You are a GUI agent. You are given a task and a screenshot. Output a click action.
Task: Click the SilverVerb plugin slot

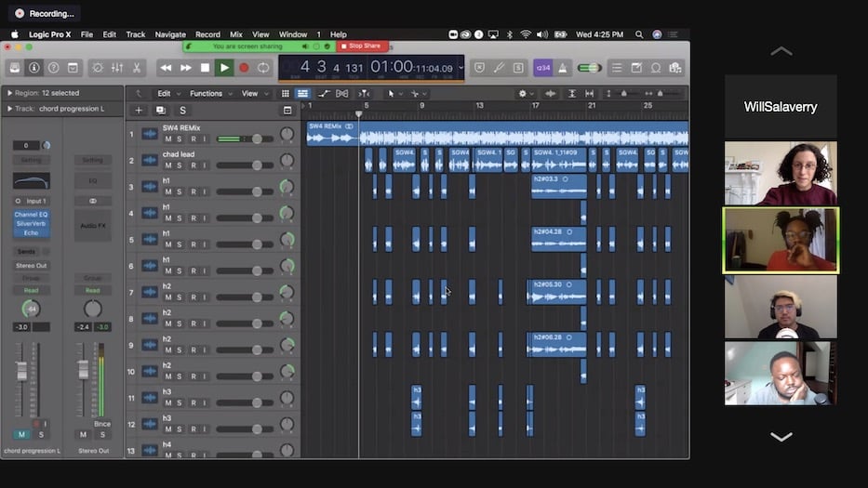pos(31,223)
